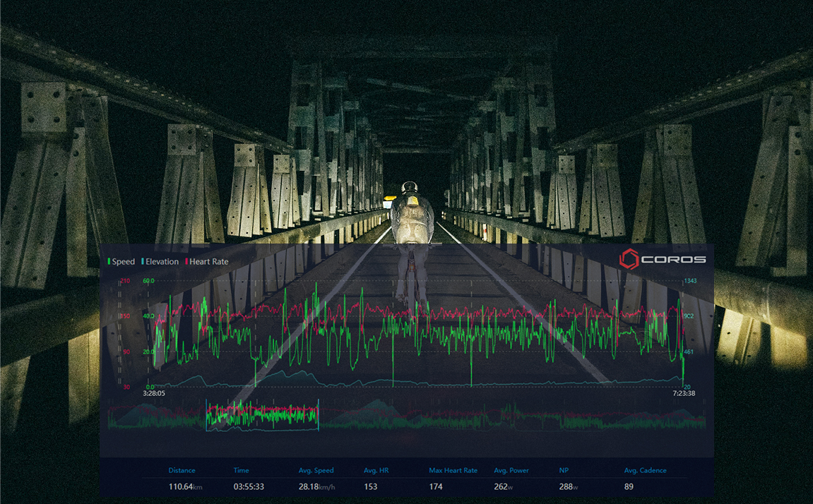Click the Avg. Cadence stat label
The image size is (813, 504).
[x=645, y=470]
